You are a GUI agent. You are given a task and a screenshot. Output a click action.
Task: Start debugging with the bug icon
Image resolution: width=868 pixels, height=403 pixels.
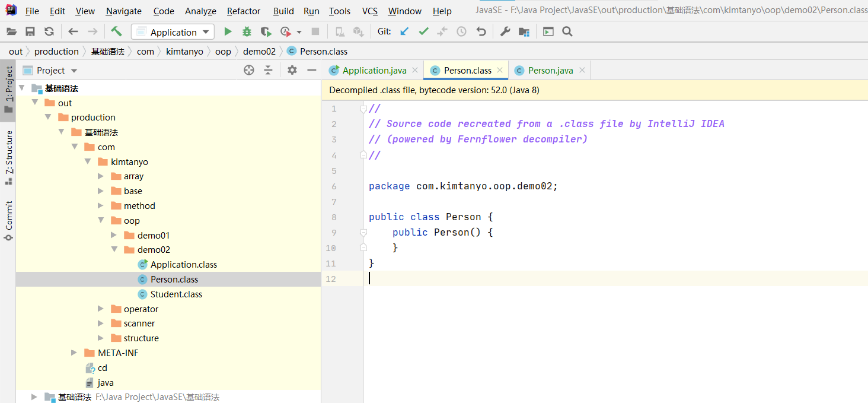click(x=247, y=31)
